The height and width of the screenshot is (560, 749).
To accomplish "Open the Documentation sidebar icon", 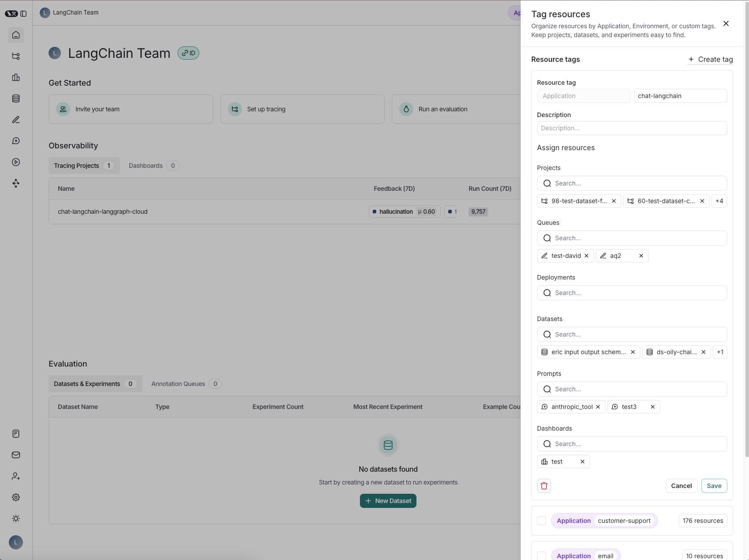I will click(x=16, y=434).
